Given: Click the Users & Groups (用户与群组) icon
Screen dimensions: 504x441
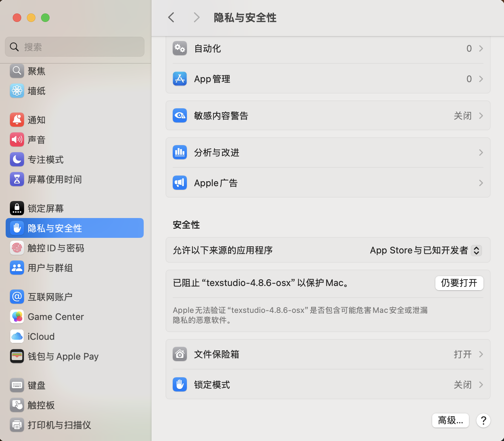Looking at the screenshot, I should [17, 268].
